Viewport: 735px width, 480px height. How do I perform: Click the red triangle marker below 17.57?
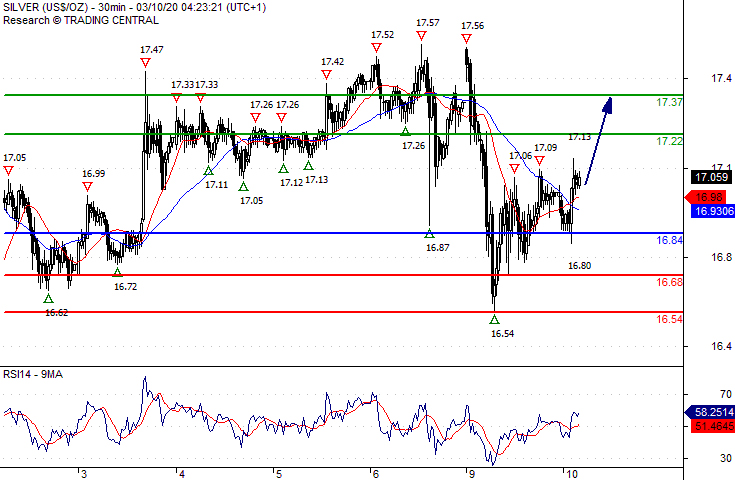pos(421,36)
